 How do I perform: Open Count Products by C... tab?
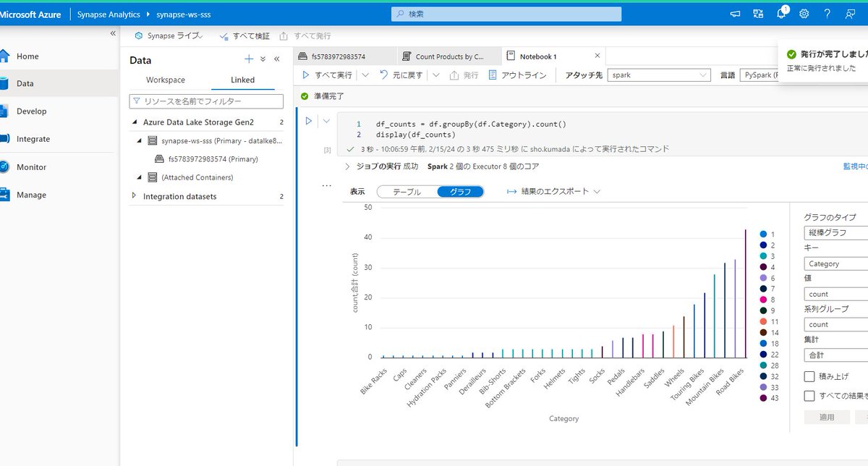click(x=449, y=56)
